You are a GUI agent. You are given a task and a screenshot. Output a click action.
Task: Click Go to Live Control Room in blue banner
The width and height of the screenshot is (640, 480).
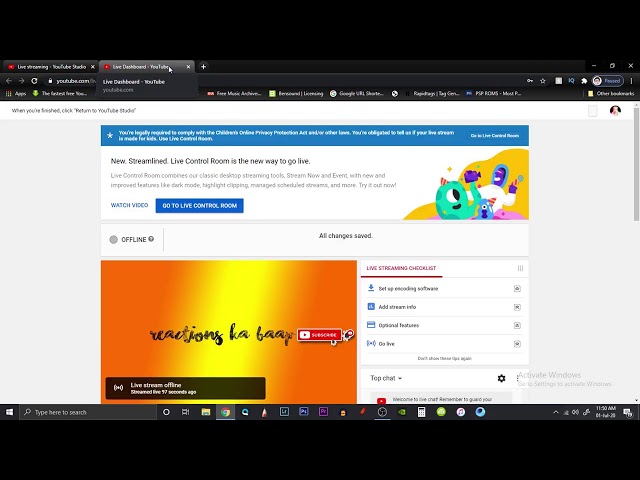495,136
